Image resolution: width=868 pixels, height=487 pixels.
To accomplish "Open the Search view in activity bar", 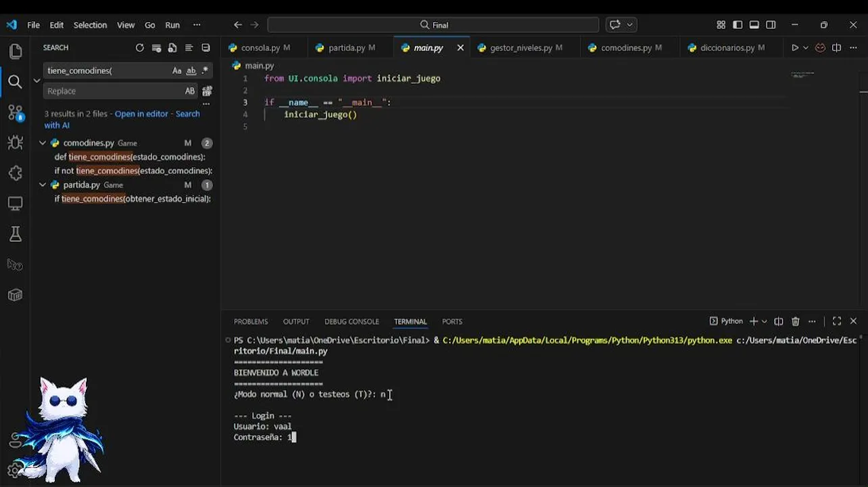I will pyautogui.click(x=15, y=82).
